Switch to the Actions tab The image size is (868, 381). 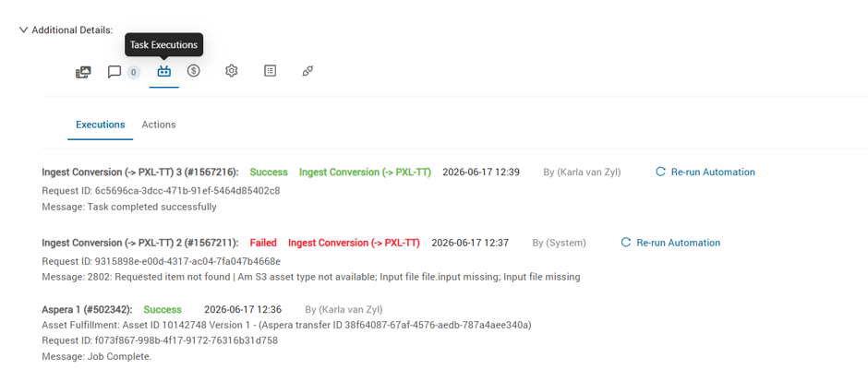point(159,125)
